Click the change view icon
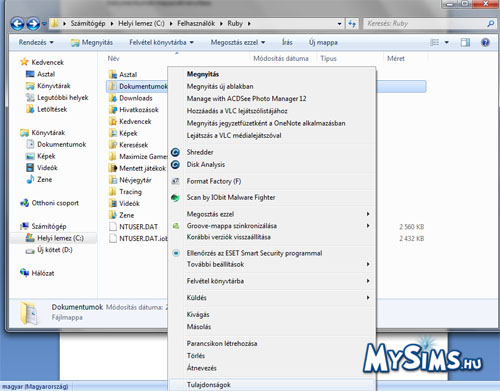The width and height of the screenshot is (500, 391). click(434, 42)
